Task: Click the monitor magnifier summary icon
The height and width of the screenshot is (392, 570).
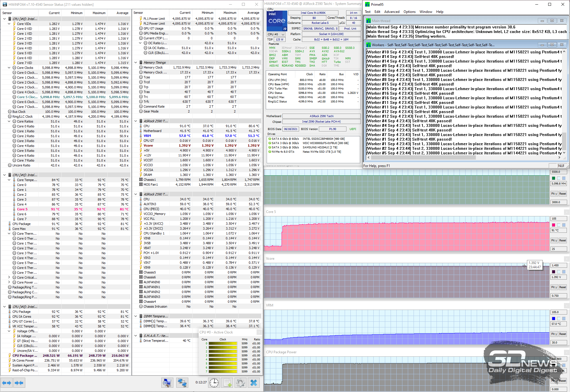Action: tap(167, 383)
